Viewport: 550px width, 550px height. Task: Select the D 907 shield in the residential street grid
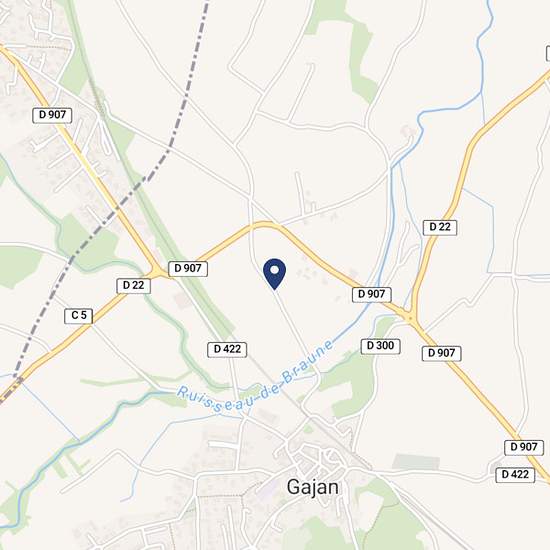[x=52, y=115]
